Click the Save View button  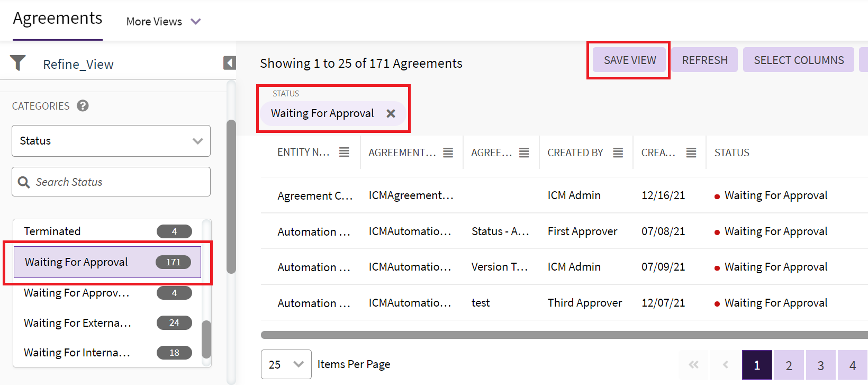(x=630, y=60)
